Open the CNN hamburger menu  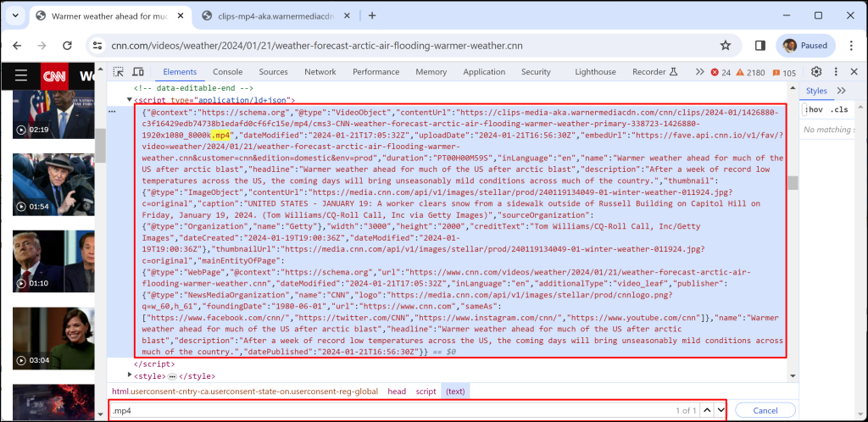(21, 75)
